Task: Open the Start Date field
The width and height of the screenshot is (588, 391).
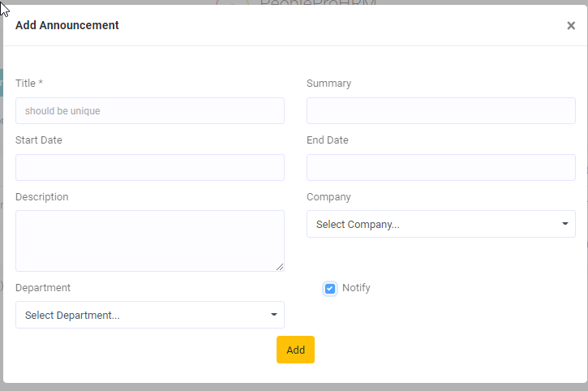Action: [149, 168]
